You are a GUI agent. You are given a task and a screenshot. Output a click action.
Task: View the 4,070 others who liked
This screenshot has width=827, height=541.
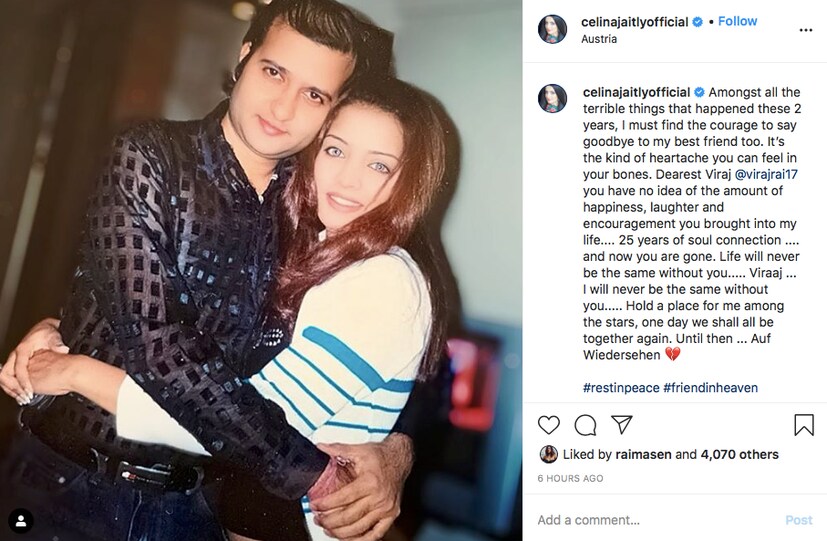pyautogui.click(x=739, y=455)
